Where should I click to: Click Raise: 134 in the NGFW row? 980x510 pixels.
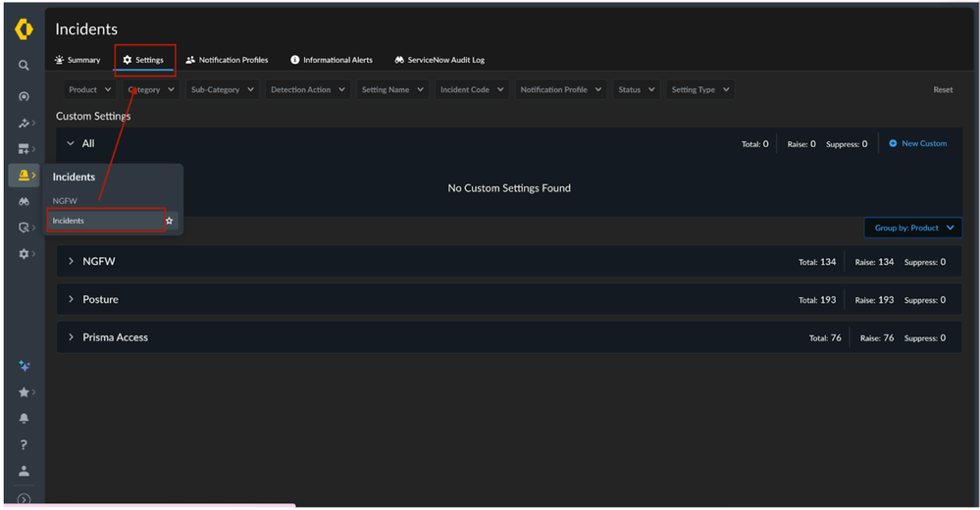pyautogui.click(x=874, y=262)
